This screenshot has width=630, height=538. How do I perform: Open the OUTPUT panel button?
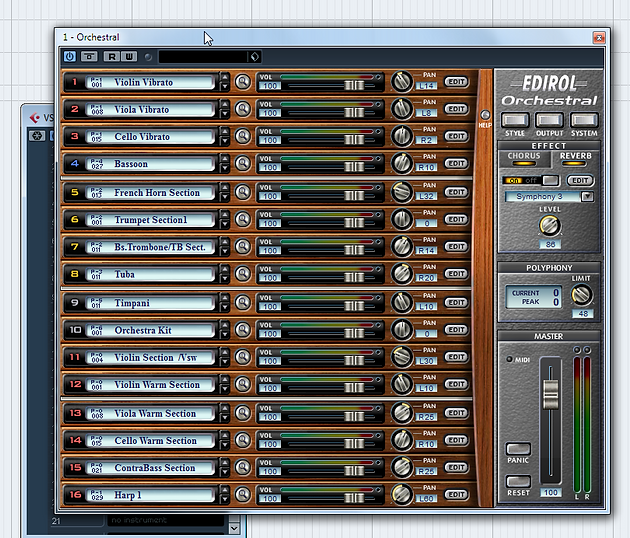click(549, 121)
